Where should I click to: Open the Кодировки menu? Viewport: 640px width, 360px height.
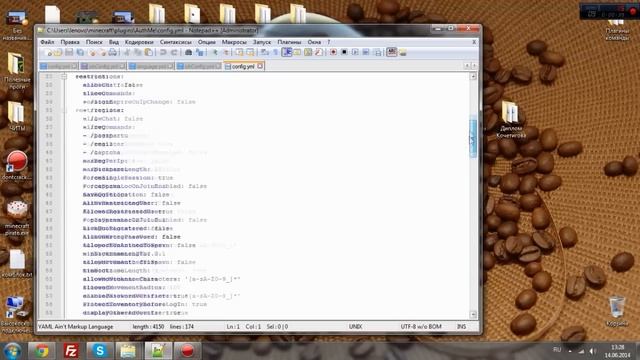coord(139,42)
